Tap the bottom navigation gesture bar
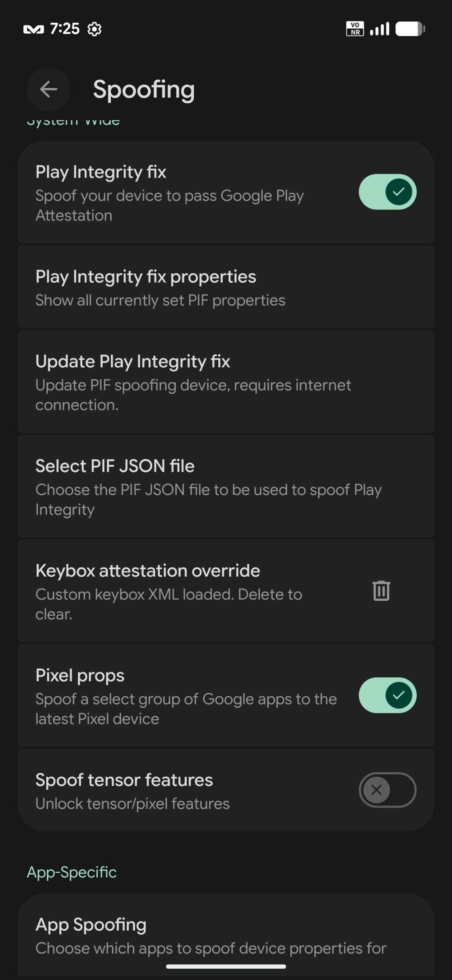 [226, 967]
